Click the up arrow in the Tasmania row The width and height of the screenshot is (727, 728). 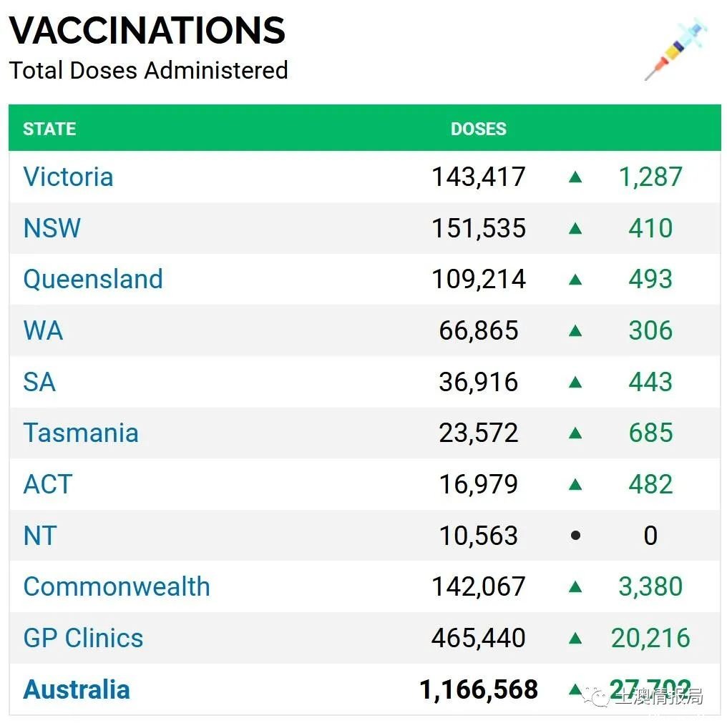(x=575, y=433)
